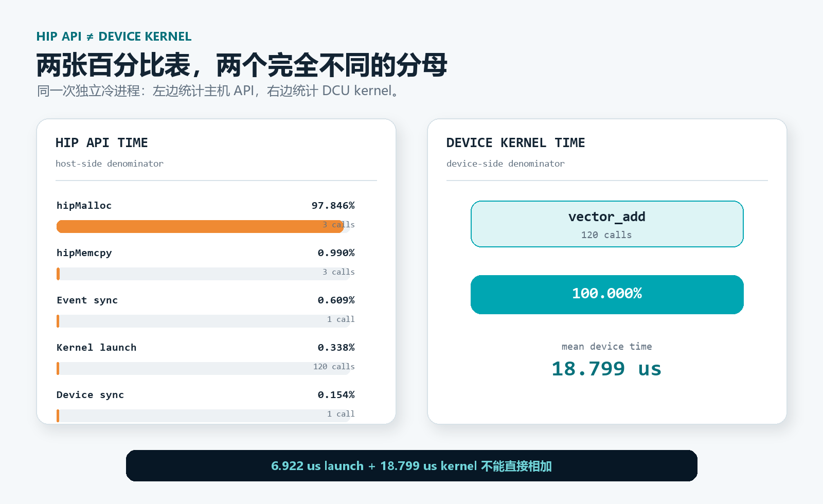Screen dimensions: 823x504
Task: Click the '0.990%' value
Action: pos(336,253)
